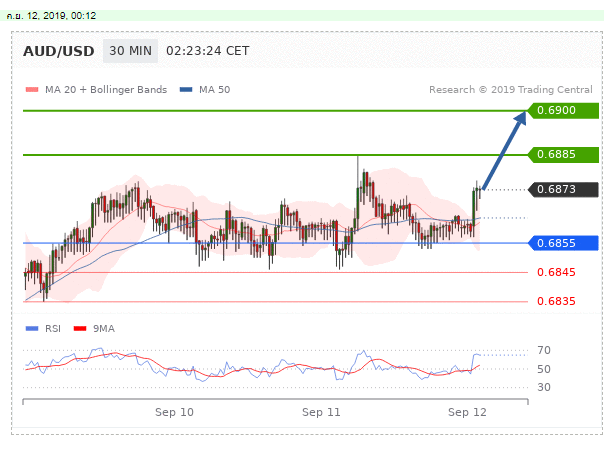Click the Sep 11 date axis label
Image resolution: width=604 pixels, height=450 pixels.
[x=321, y=413]
